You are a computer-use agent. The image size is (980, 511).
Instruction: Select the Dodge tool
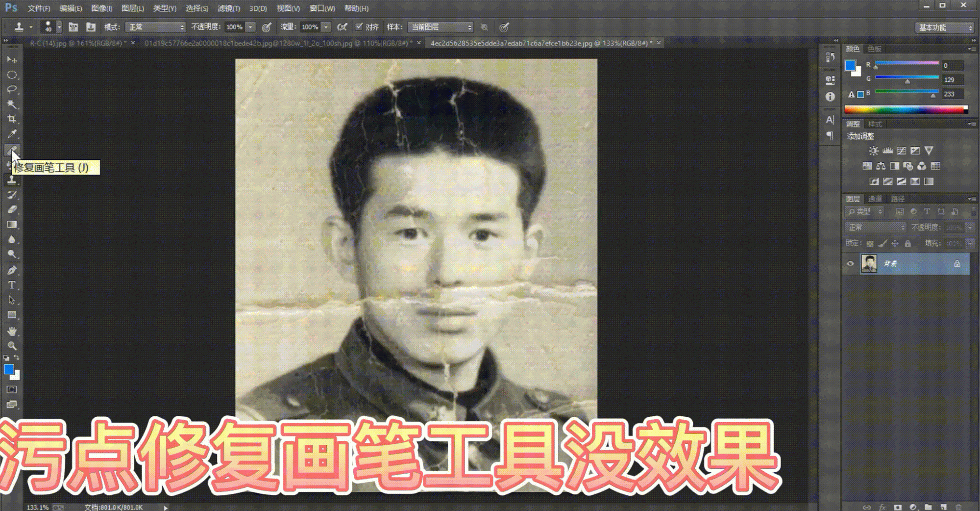(12, 254)
